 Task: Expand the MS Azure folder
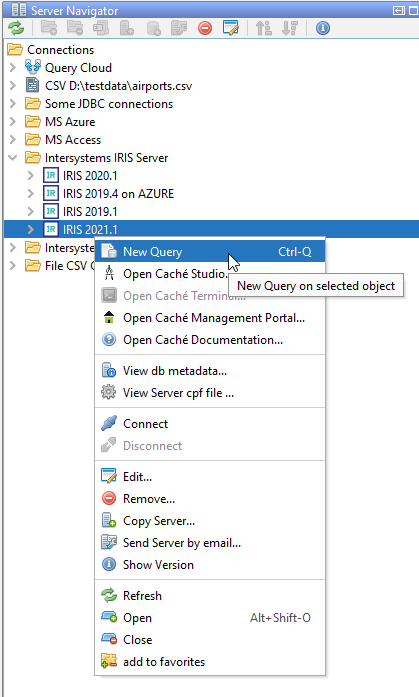tap(13, 121)
